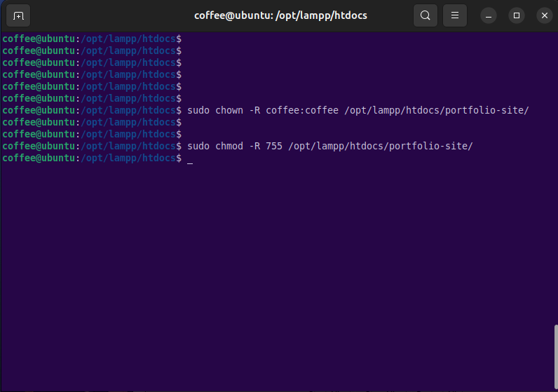Click the terminal scrollbar thumb
The height and width of the screenshot is (392, 558).
coord(555,357)
